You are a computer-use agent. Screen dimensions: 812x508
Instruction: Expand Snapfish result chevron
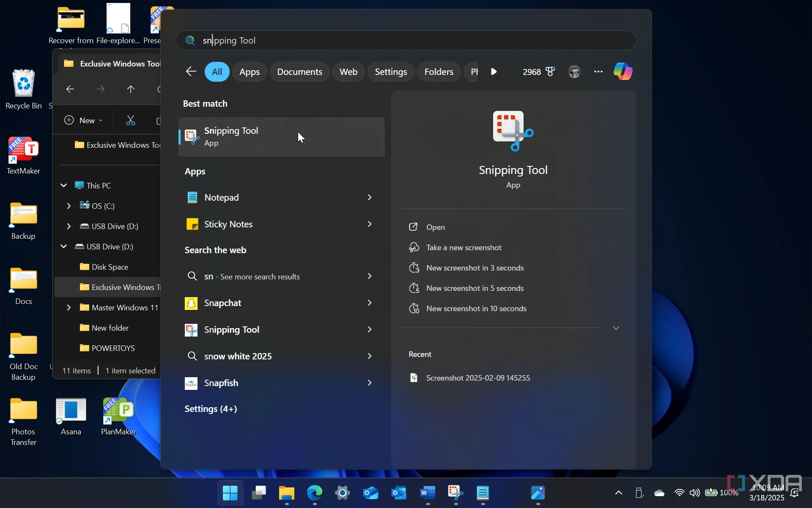pyautogui.click(x=370, y=383)
